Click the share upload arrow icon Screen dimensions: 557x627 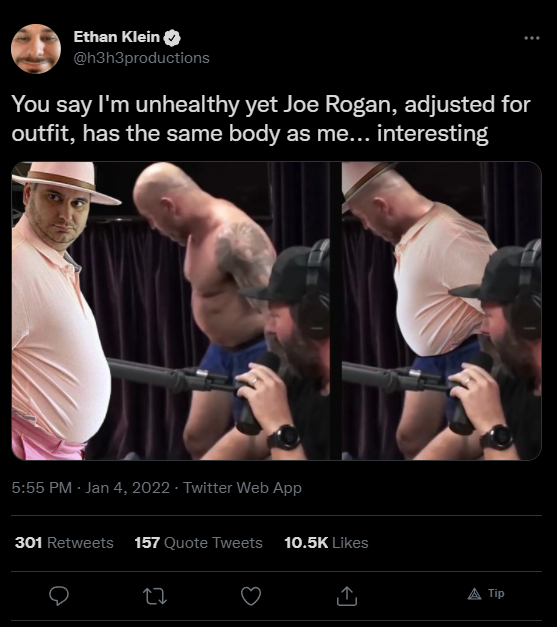tap(347, 596)
